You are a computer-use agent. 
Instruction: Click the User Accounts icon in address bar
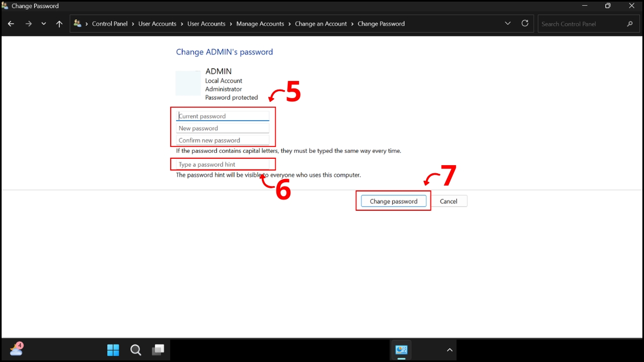click(x=77, y=24)
